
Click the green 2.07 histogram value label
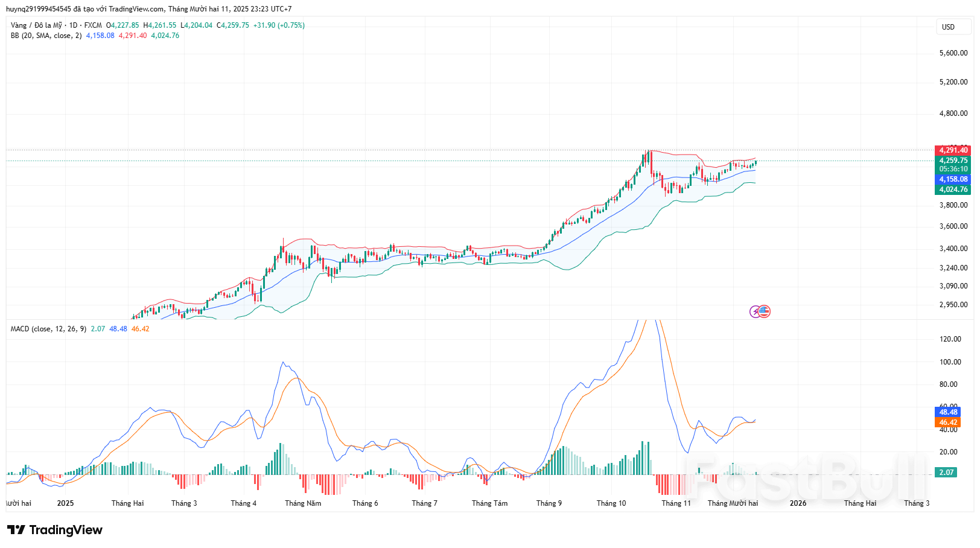(946, 473)
